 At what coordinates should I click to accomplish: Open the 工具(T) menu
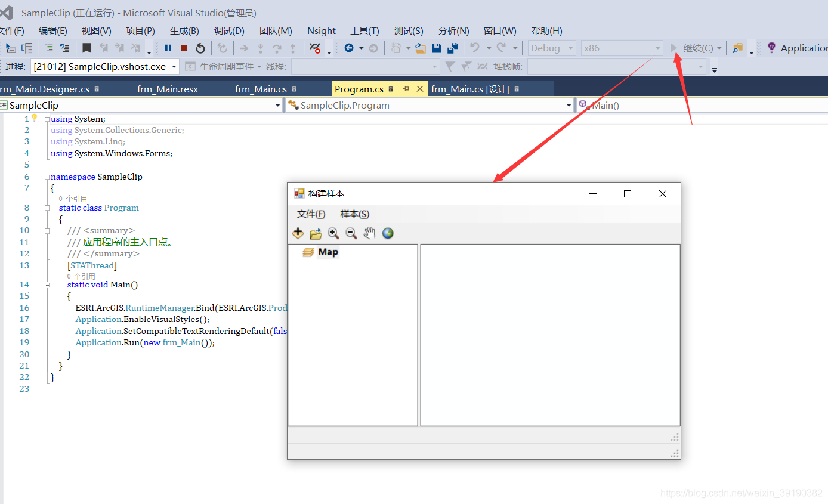364,31
